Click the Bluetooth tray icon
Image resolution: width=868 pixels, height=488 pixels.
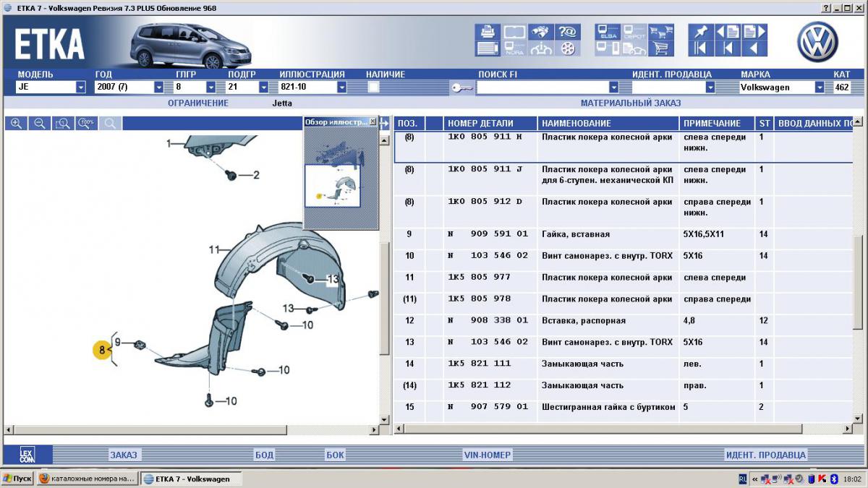pyautogui.click(x=833, y=479)
